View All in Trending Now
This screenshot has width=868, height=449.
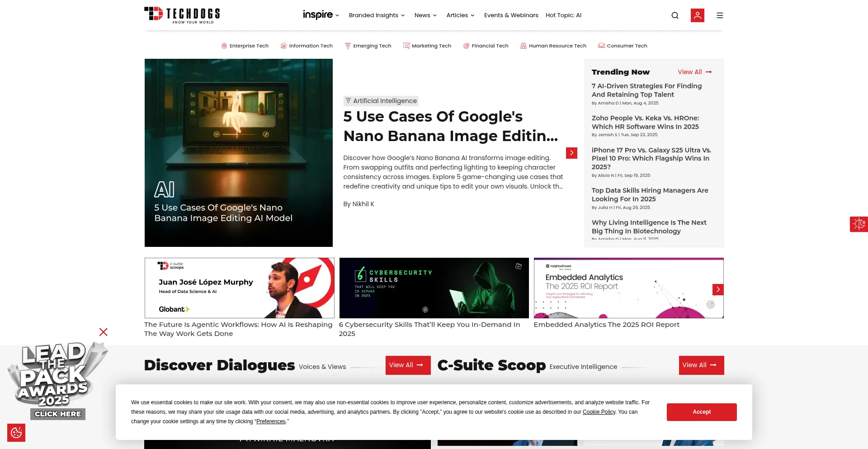coord(694,72)
